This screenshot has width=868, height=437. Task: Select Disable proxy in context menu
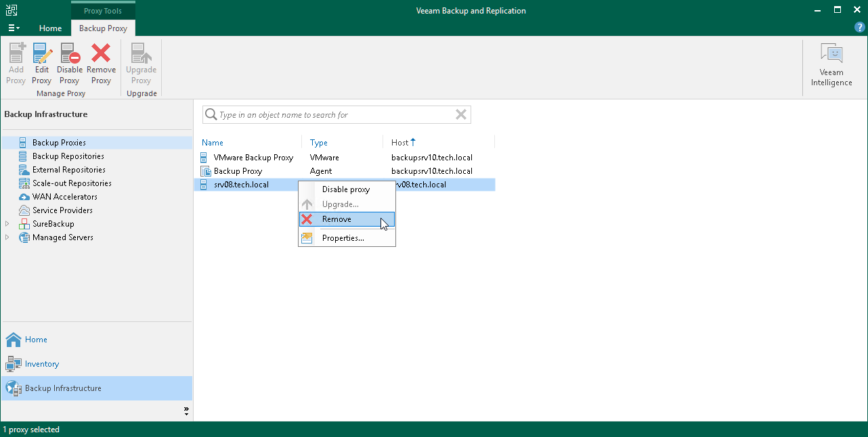tap(345, 189)
